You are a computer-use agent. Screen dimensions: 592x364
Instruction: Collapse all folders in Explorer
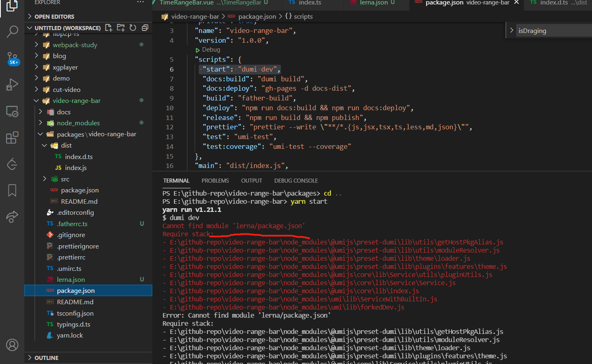[145, 28]
